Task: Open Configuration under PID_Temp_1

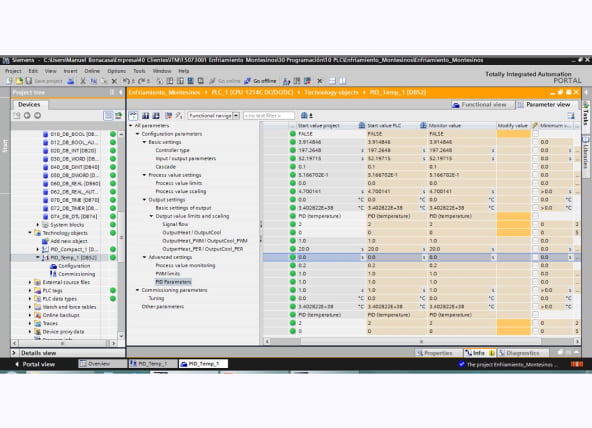Action: click(x=74, y=266)
